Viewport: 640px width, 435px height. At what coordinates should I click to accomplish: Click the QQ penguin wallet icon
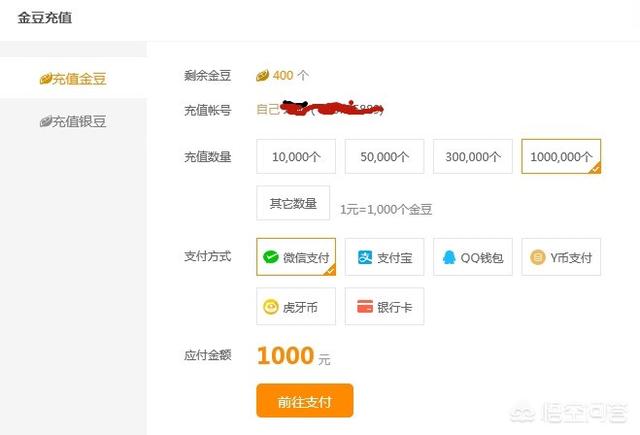click(x=449, y=257)
